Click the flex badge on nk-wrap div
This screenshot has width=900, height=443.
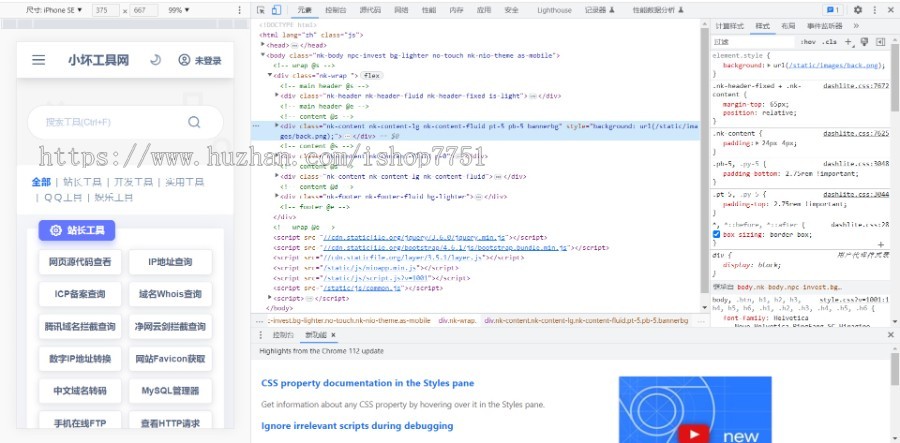(x=372, y=76)
